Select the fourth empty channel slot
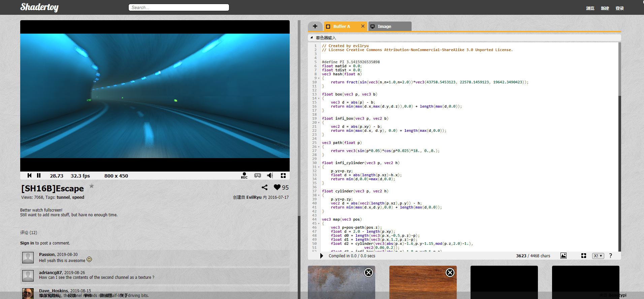Image resolution: width=644 pixels, height=299 pixels. point(586,283)
